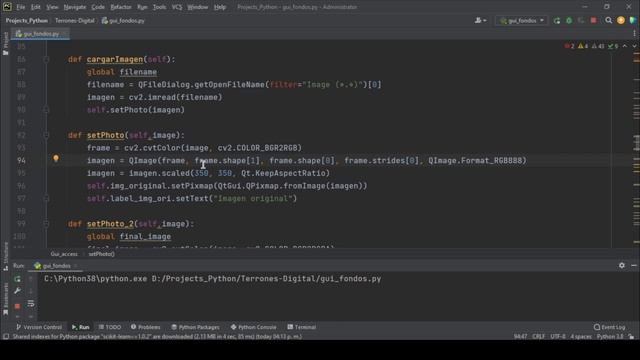The width and height of the screenshot is (640, 360).
Task: Open the Help menu
Action: coord(220,7)
